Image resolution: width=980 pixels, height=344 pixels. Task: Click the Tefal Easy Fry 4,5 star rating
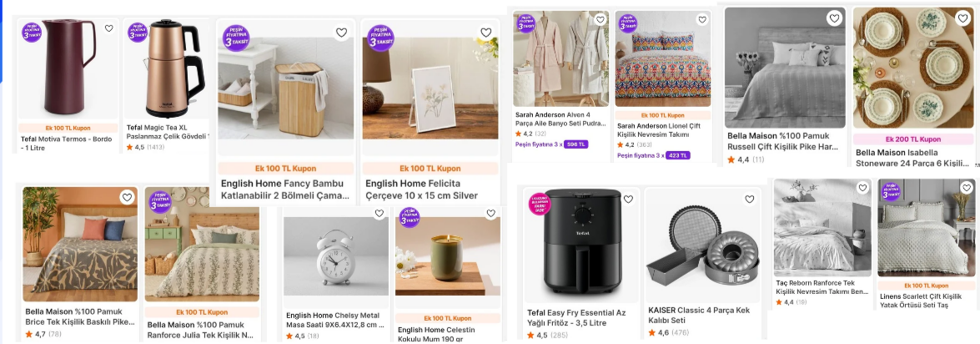[536, 336]
